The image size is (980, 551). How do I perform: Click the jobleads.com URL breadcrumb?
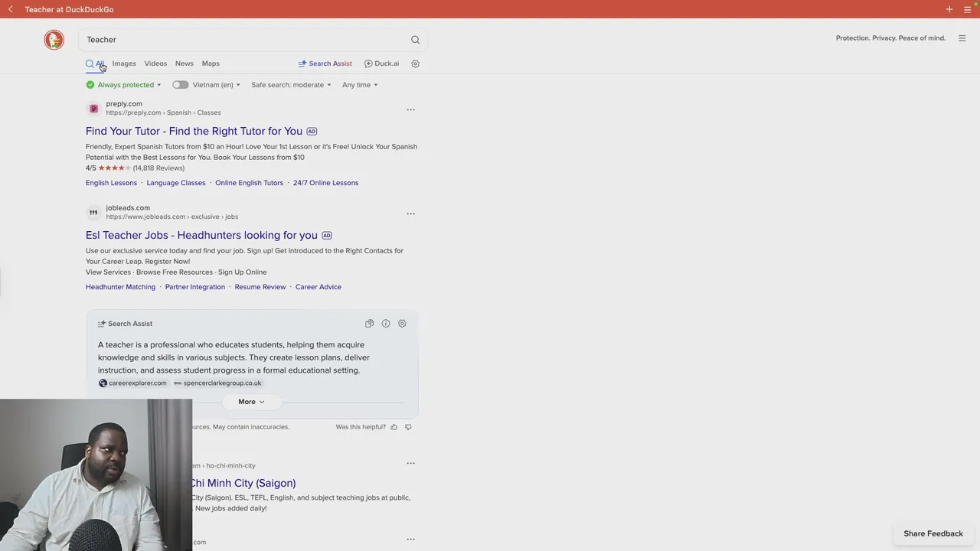click(172, 217)
